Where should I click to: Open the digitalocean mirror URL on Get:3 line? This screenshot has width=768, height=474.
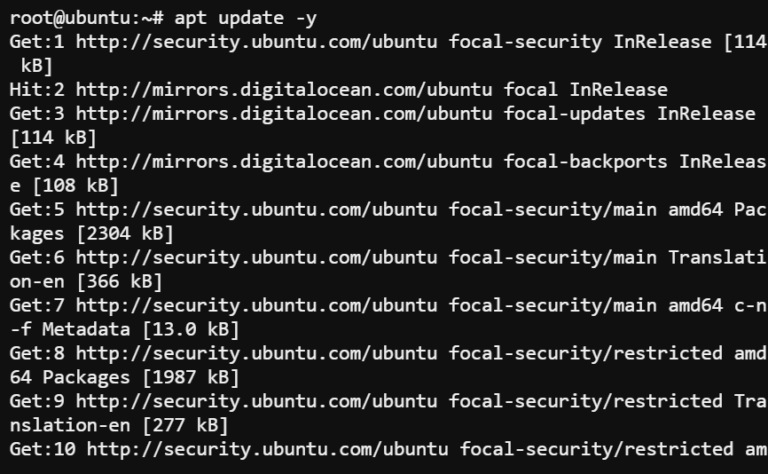[284, 114]
